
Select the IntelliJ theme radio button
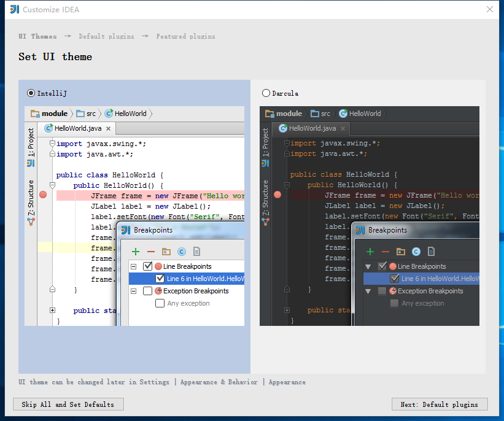(x=31, y=93)
